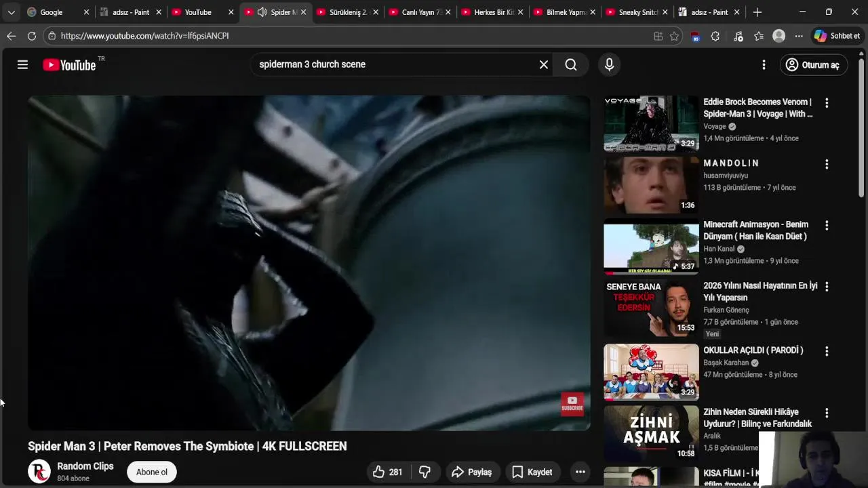Open the husamviyuviyu channel name

pos(726,176)
